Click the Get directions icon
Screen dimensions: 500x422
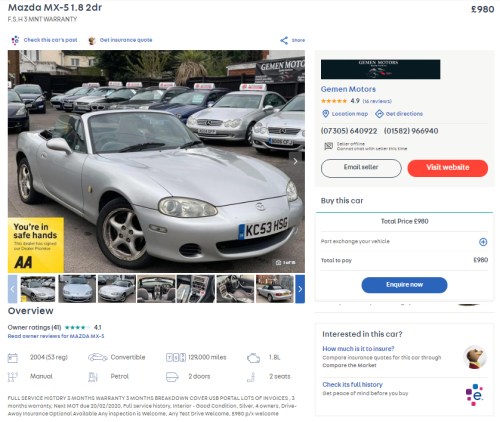point(379,114)
